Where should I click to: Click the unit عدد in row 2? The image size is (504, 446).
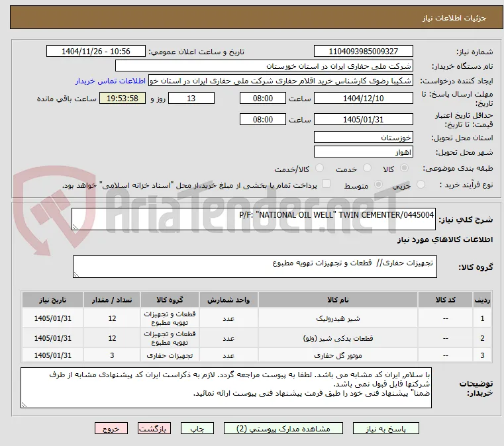click(228, 338)
